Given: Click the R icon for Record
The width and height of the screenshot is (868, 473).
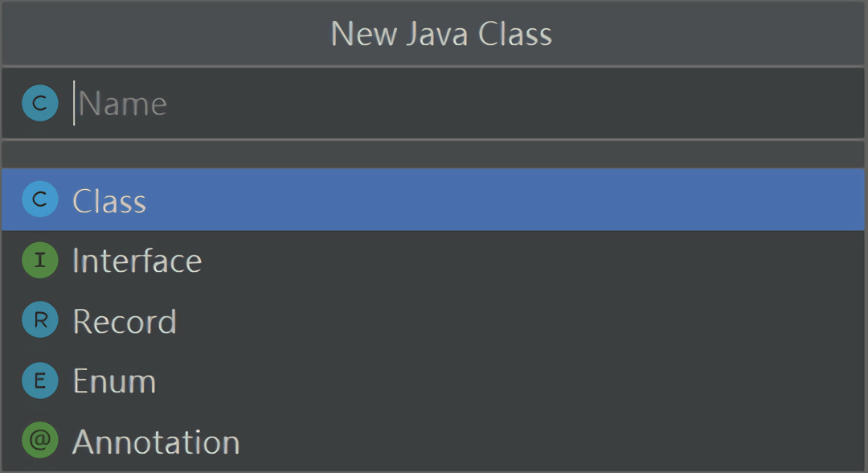Looking at the screenshot, I should pos(39,321).
